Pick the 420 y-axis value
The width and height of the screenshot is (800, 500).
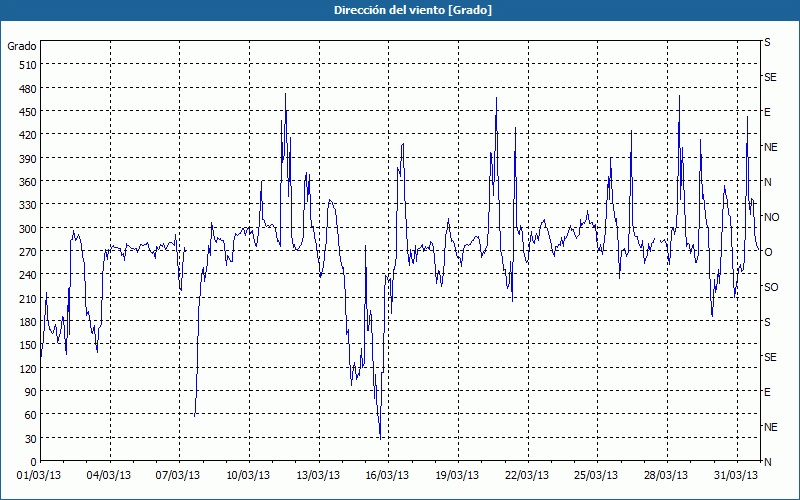(x=28, y=135)
